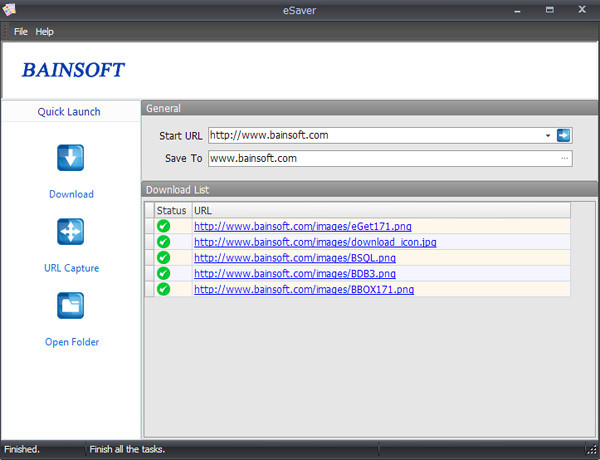Open the File menu
600x460 pixels.
[x=21, y=32]
